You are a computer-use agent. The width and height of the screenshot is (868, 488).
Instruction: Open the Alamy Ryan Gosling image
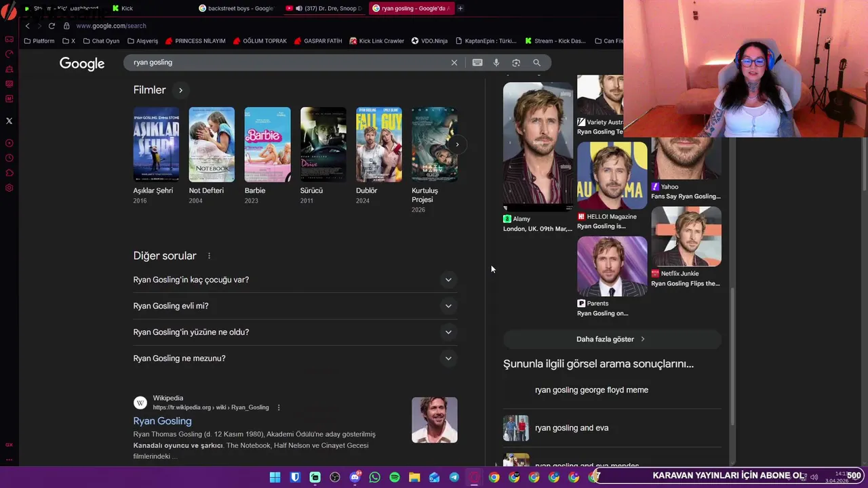coord(538,146)
